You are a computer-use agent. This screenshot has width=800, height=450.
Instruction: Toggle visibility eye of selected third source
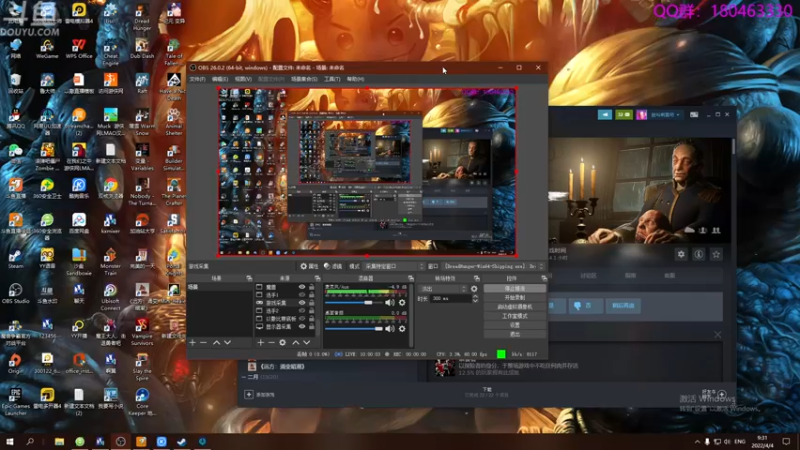point(302,303)
